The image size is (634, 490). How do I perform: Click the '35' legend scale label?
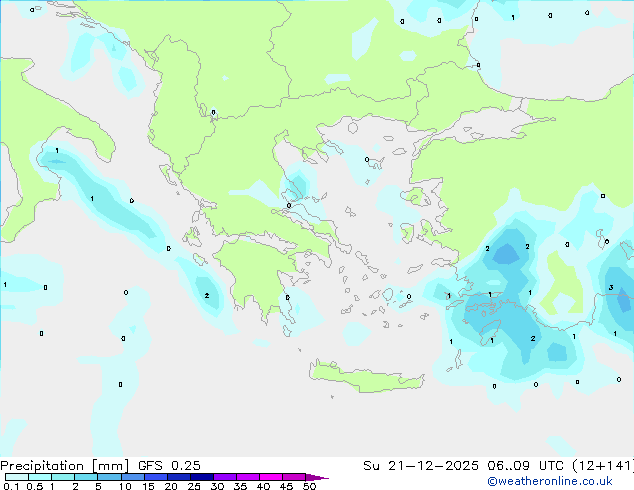(241, 486)
